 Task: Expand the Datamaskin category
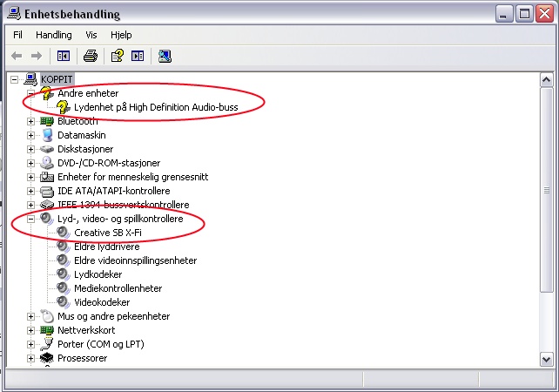point(31,135)
